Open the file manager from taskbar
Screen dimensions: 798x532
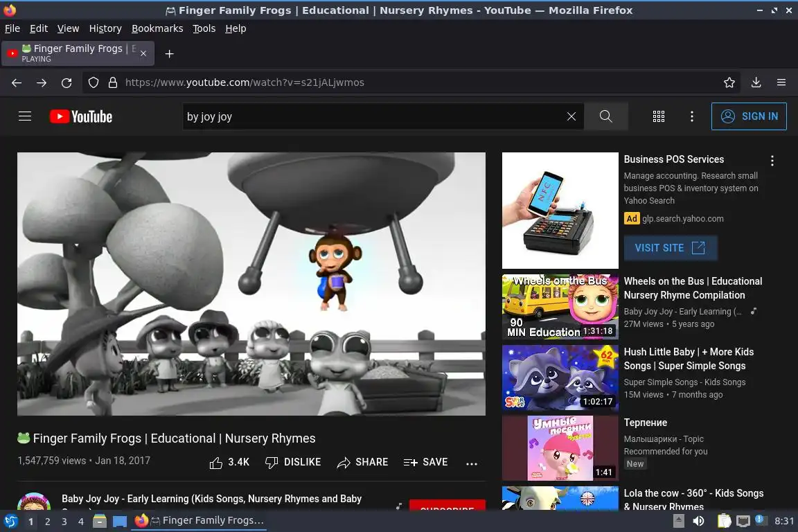tap(100, 521)
